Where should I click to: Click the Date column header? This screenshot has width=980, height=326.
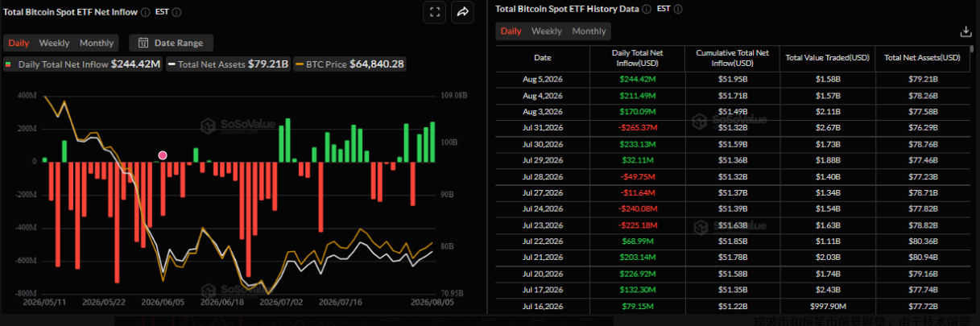pos(543,58)
